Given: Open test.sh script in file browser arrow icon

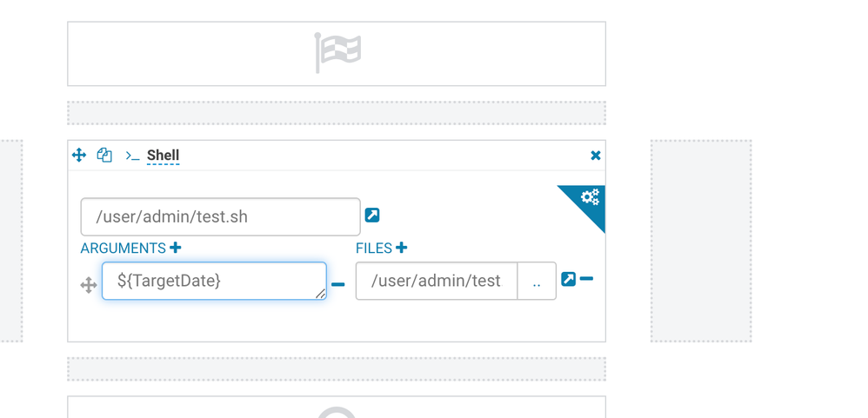Looking at the screenshot, I should 372,215.
